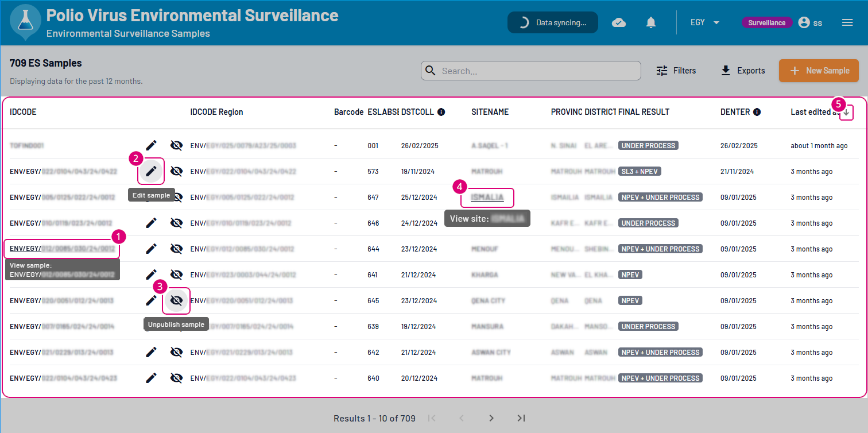Click the DENTER info icon
The width and height of the screenshot is (868, 433).
[x=757, y=112]
